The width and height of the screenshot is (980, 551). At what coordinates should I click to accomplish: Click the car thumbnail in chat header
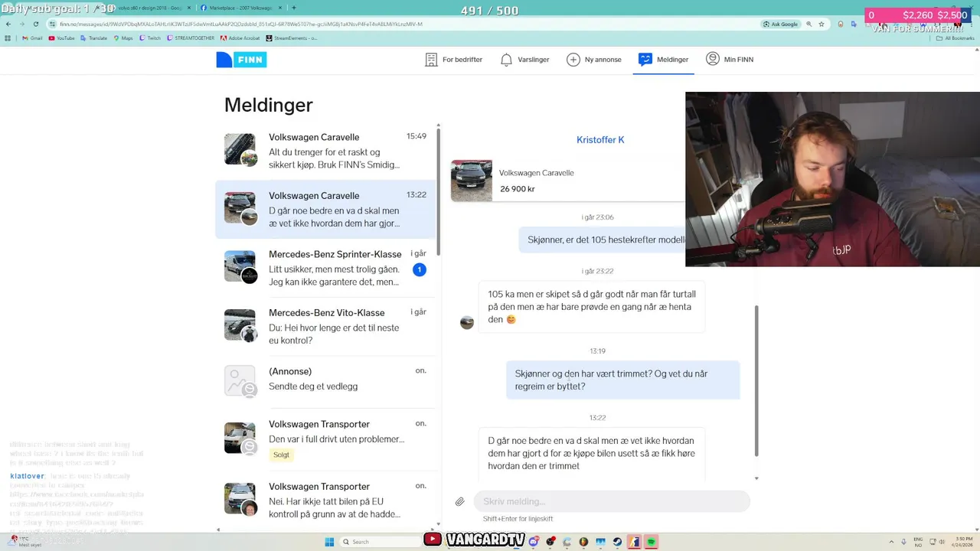tap(472, 181)
